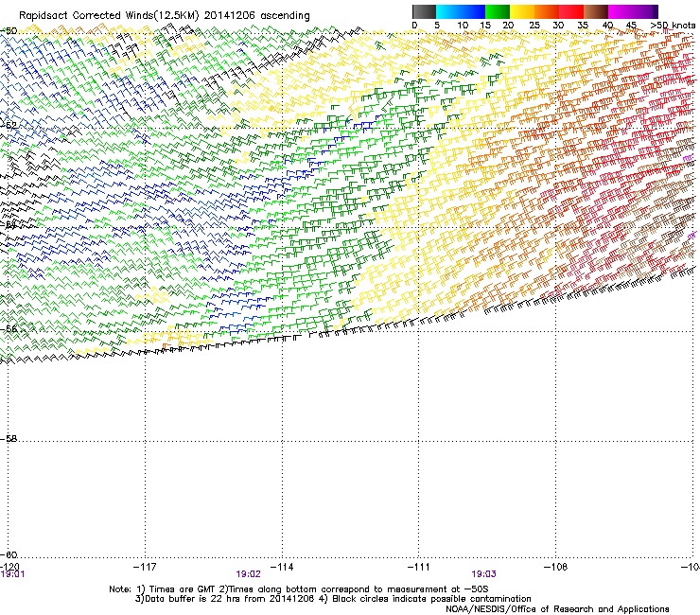Click the red 30–35 knots legend segment

click(571, 11)
